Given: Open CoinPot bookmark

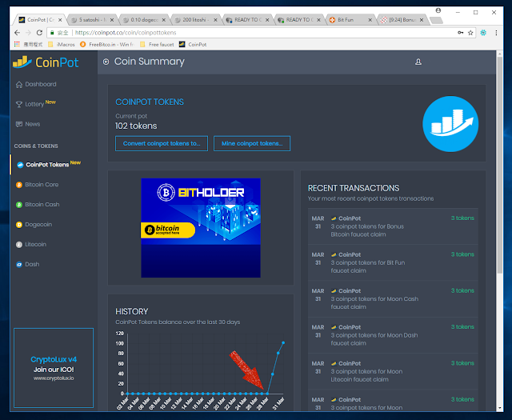Looking at the screenshot, I should 193,44.
